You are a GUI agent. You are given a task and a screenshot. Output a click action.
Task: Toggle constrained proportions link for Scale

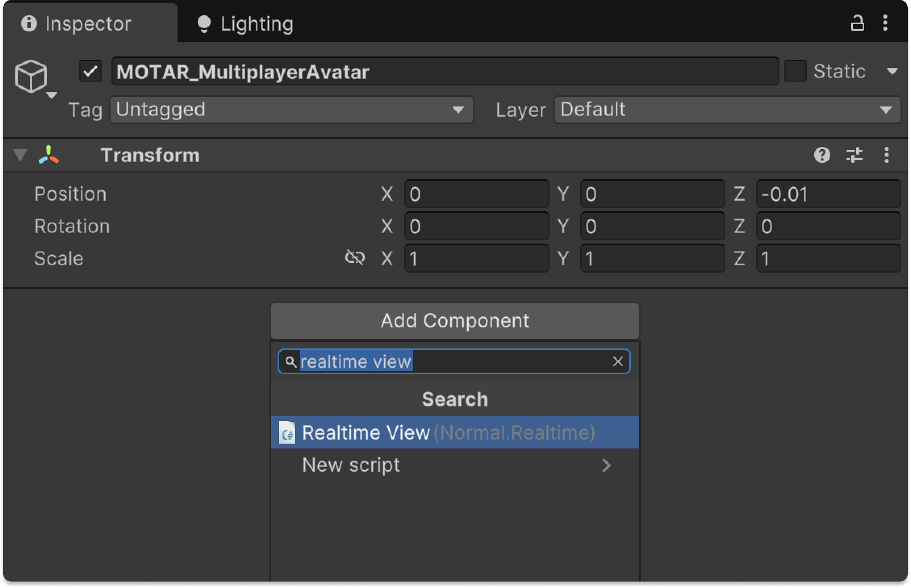click(355, 258)
